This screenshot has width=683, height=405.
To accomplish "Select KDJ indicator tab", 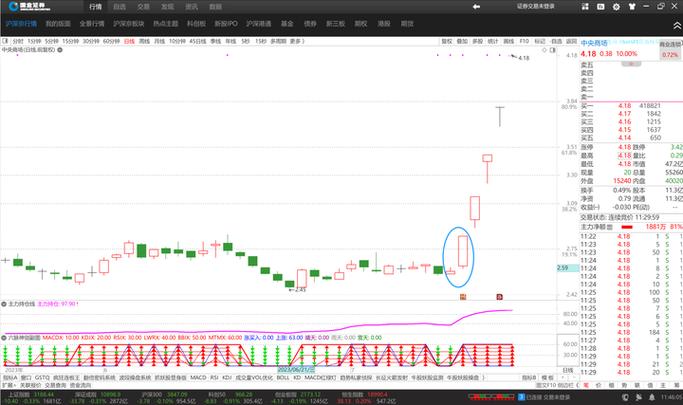I will pos(227,377).
